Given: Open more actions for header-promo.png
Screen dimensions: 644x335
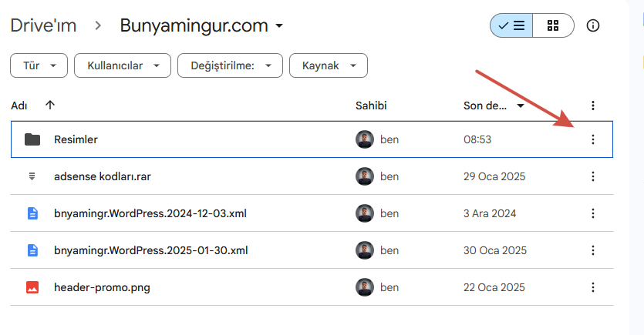Looking at the screenshot, I should pos(592,287).
